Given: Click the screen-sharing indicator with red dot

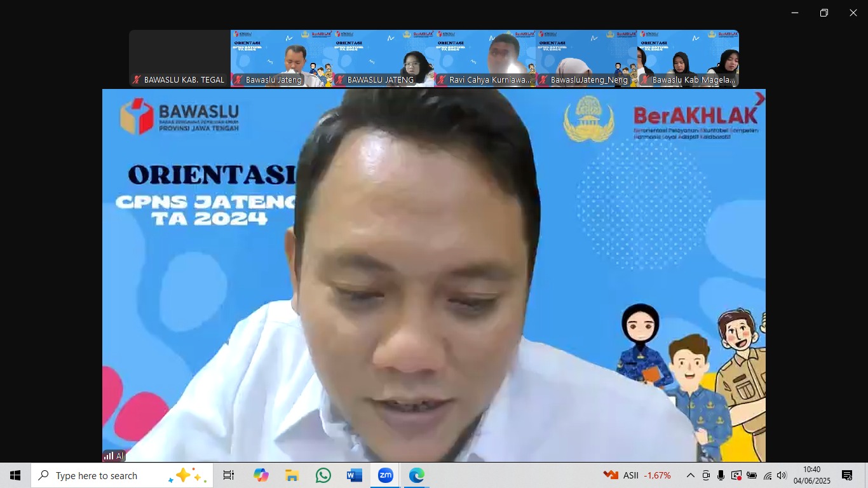Looking at the screenshot, I should pos(736,475).
